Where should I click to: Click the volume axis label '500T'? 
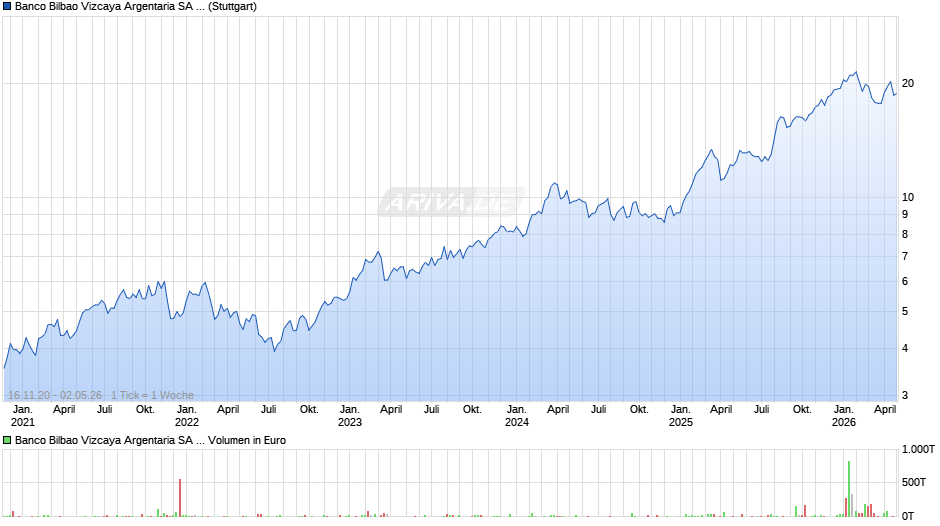[914, 482]
